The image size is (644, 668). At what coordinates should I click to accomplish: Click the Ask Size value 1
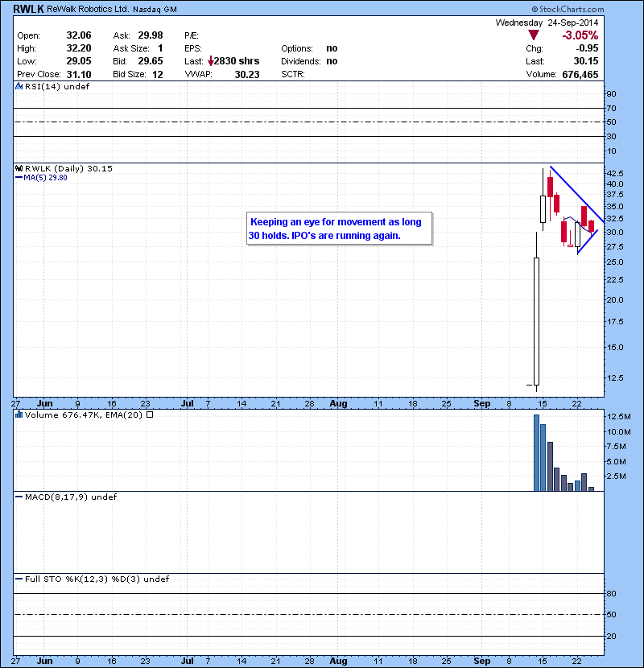[x=160, y=48]
